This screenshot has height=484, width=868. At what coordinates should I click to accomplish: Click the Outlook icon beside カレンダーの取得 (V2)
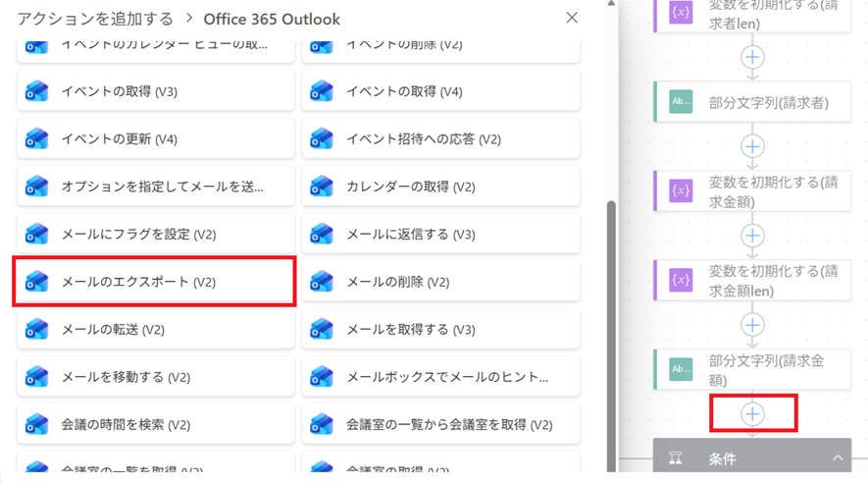pos(322,187)
